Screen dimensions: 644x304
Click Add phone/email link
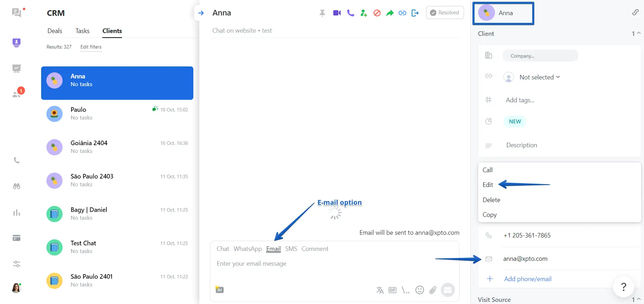click(x=527, y=279)
